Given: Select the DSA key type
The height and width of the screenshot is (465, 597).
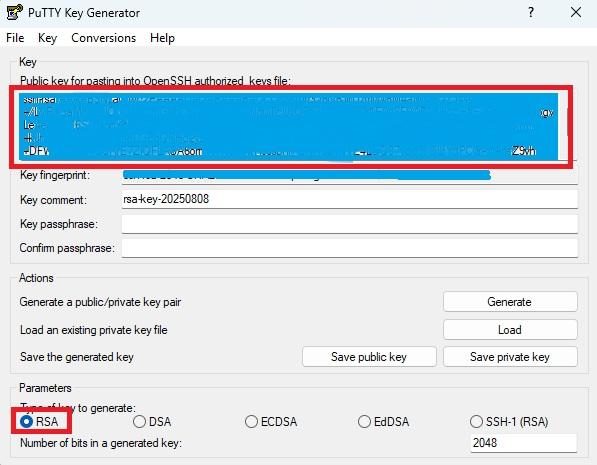Looking at the screenshot, I should click(x=152, y=422).
